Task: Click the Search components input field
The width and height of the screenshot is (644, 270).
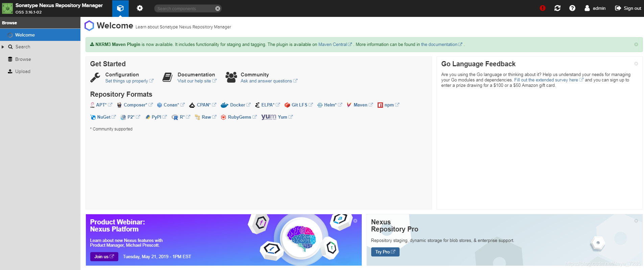Action: pyautogui.click(x=185, y=8)
